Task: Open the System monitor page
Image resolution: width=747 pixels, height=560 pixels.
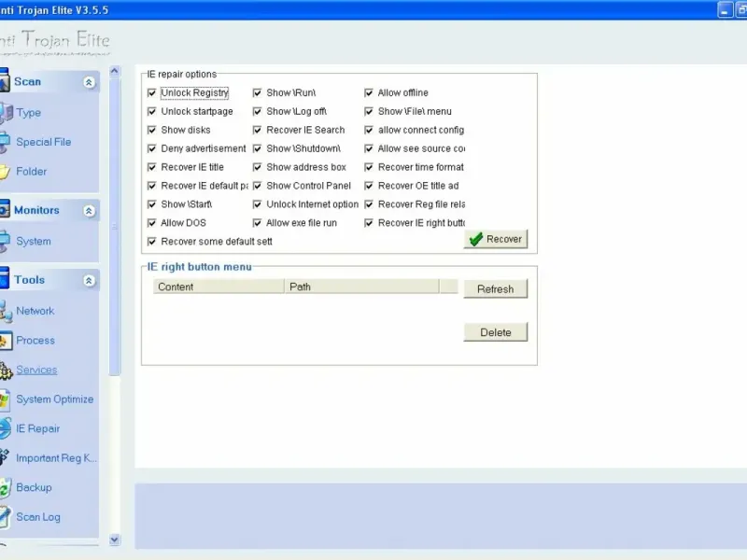Action: [x=34, y=242]
